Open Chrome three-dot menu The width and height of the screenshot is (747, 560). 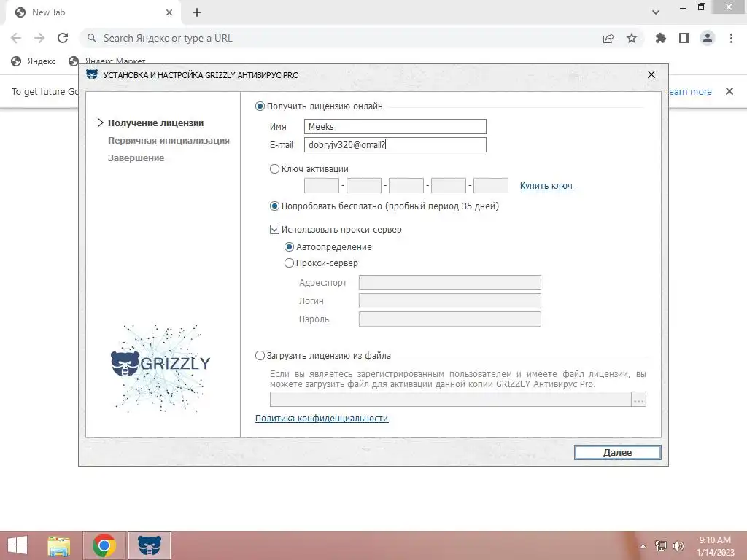point(731,38)
